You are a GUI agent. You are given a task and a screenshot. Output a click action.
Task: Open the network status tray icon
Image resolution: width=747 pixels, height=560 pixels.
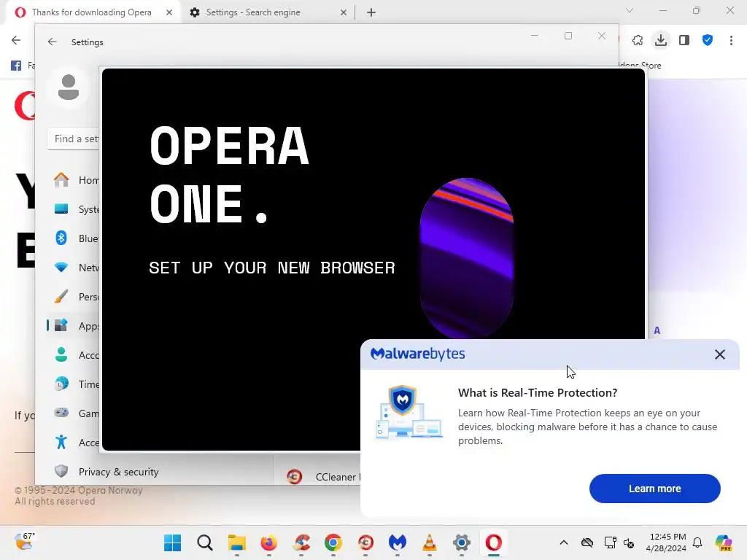610,542
